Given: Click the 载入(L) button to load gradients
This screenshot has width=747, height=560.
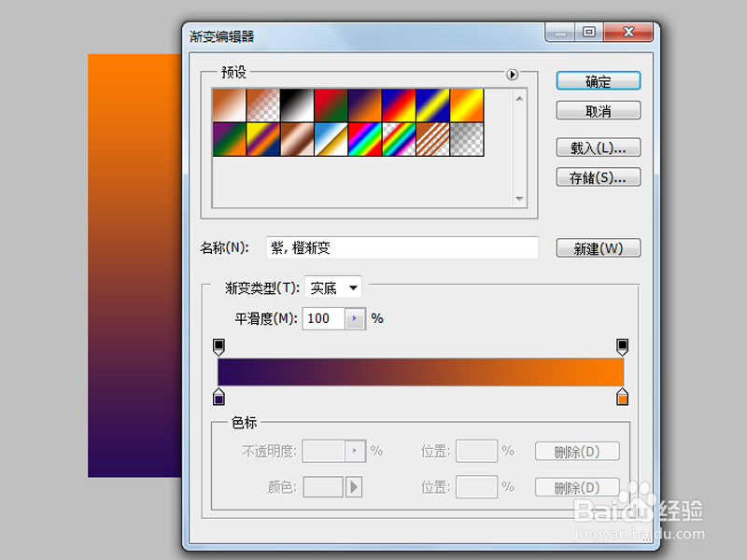Looking at the screenshot, I should [x=598, y=147].
